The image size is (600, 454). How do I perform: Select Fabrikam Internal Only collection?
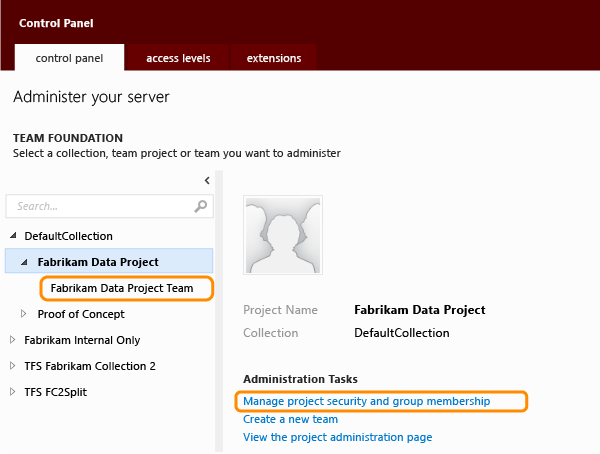coord(82,340)
